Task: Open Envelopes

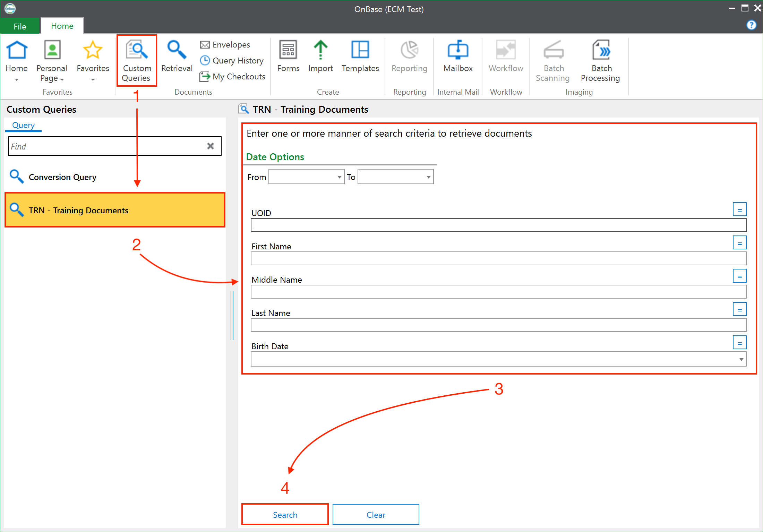Action: (225, 45)
